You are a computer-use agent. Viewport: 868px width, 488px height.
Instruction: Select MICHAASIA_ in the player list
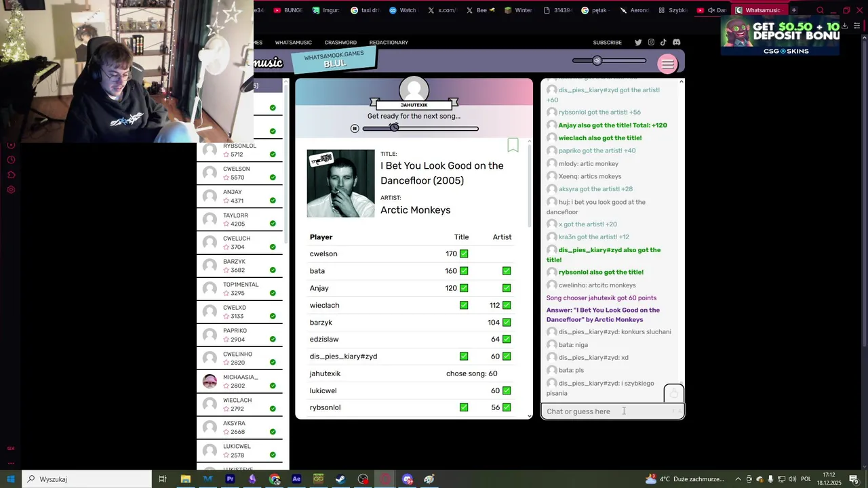239,382
